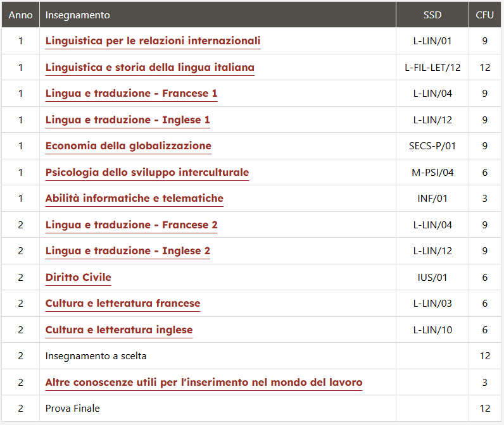Screen dimensions: 504x425
Task: Open Cultura e letteratura francese link
Action: 122,304
